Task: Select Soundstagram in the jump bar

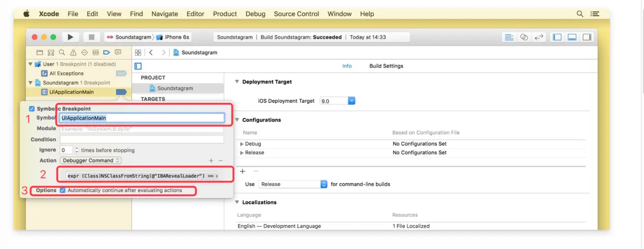Action: coord(195,53)
